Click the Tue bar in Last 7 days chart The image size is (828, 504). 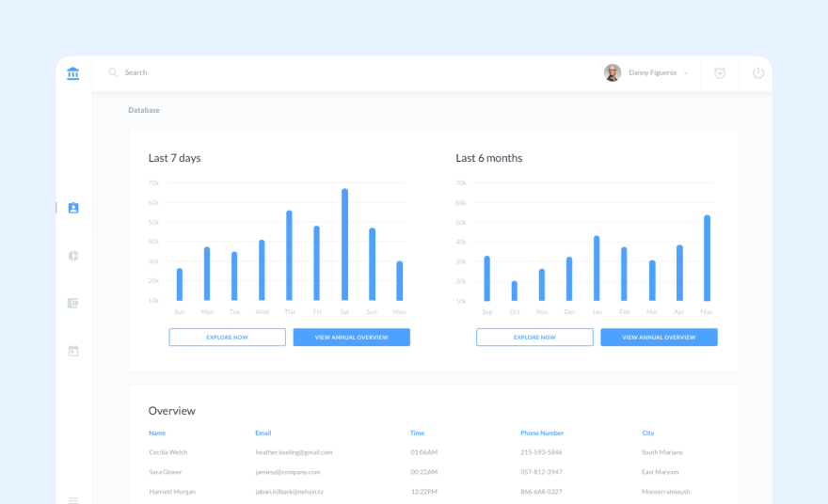(x=234, y=276)
